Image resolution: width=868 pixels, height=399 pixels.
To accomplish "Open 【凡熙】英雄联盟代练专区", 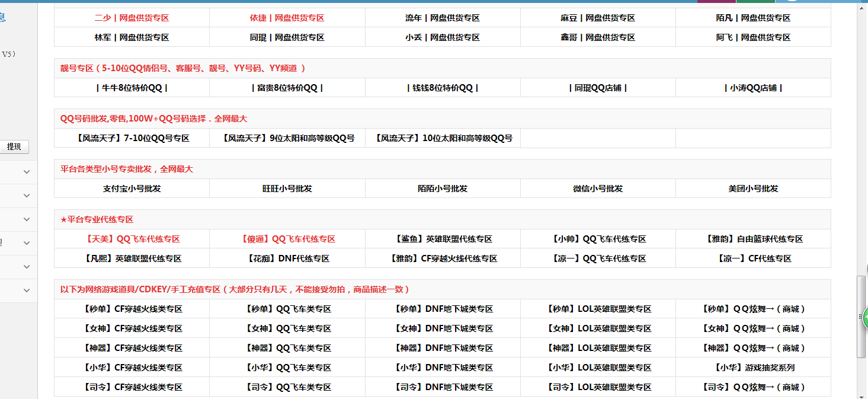I will pos(132,258).
